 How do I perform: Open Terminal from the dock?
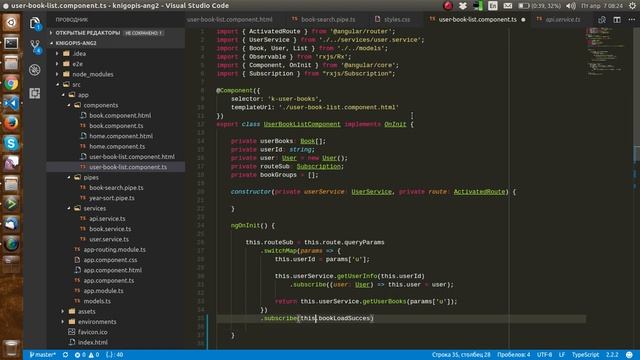point(11,43)
